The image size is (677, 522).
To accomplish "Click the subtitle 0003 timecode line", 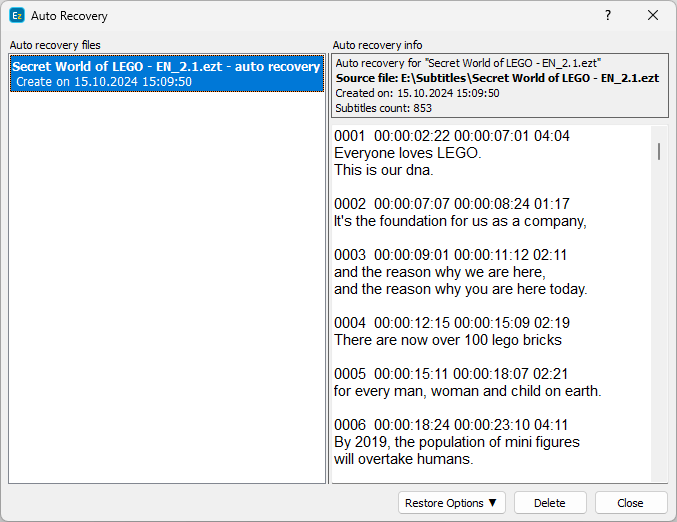I will (450, 255).
